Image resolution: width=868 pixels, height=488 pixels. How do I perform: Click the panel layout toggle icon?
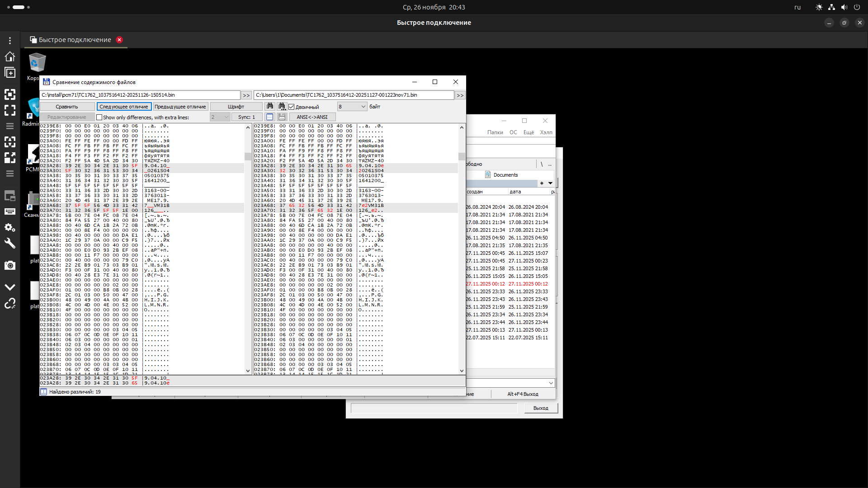click(x=270, y=117)
